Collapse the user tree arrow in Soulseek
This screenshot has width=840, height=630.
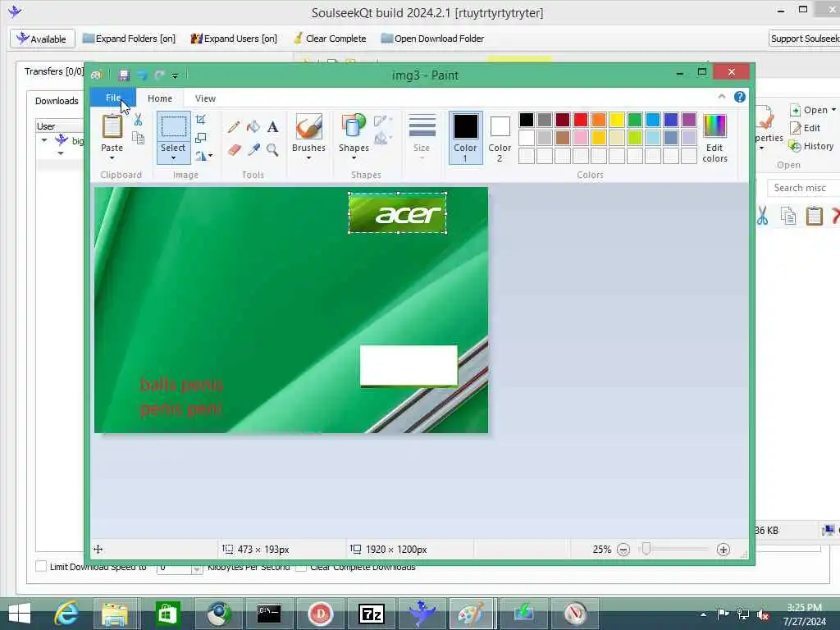pyautogui.click(x=44, y=140)
